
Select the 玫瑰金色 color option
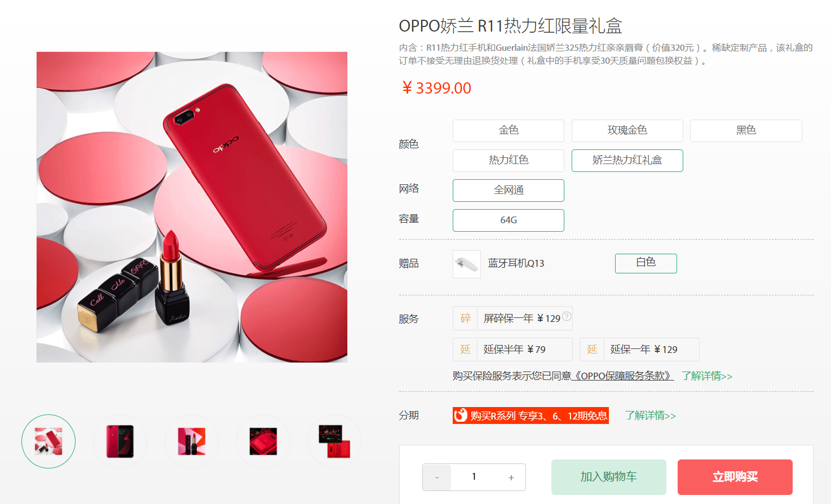[x=627, y=131]
